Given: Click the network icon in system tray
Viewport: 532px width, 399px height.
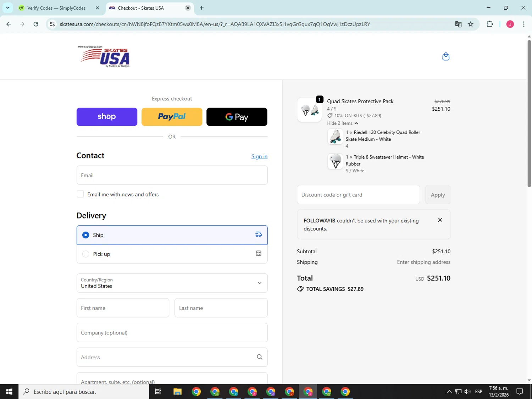Looking at the screenshot, I should tap(458, 392).
